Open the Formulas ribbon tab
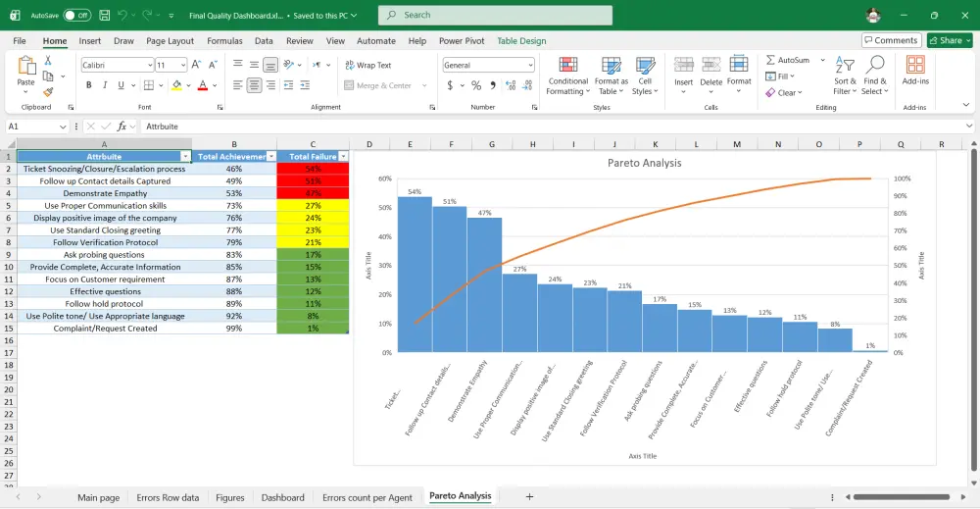Image resolution: width=980 pixels, height=509 pixels. pyautogui.click(x=224, y=40)
